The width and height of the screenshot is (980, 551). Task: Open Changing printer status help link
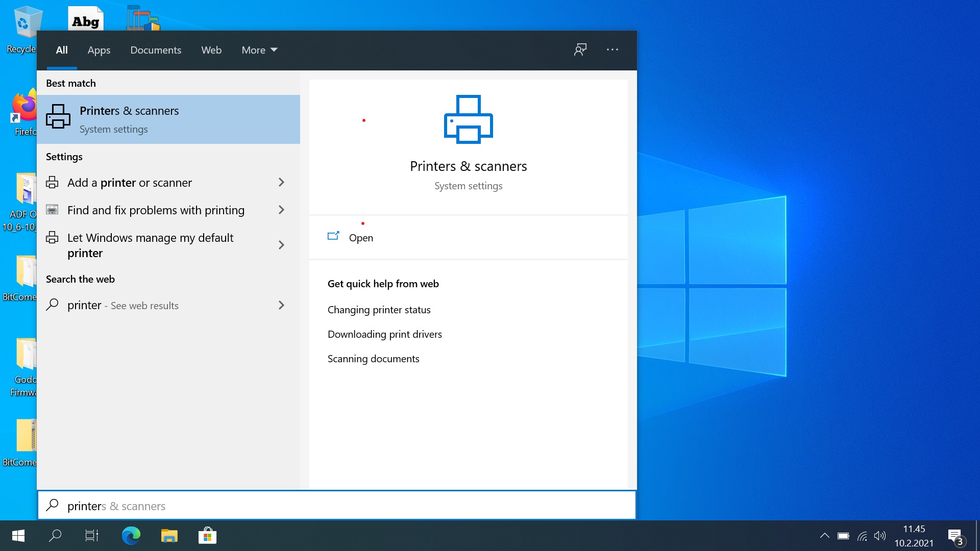(x=379, y=310)
